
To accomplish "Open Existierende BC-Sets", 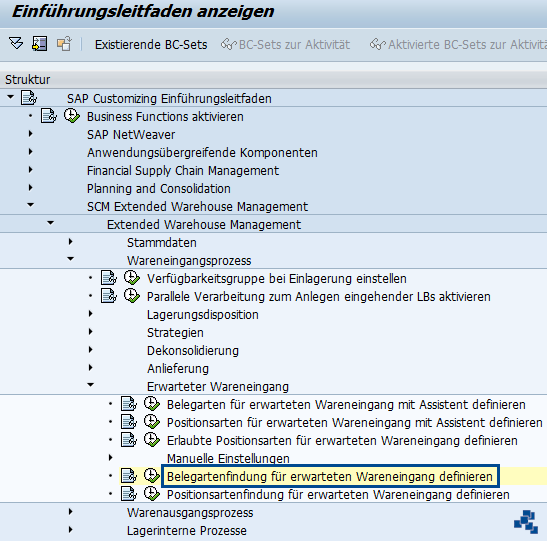I will pos(151,45).
